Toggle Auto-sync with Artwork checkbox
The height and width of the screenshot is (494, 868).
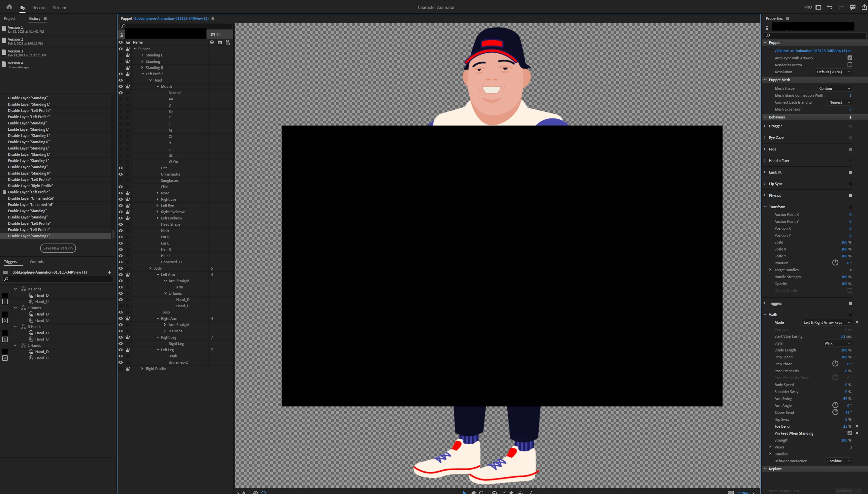850,58
